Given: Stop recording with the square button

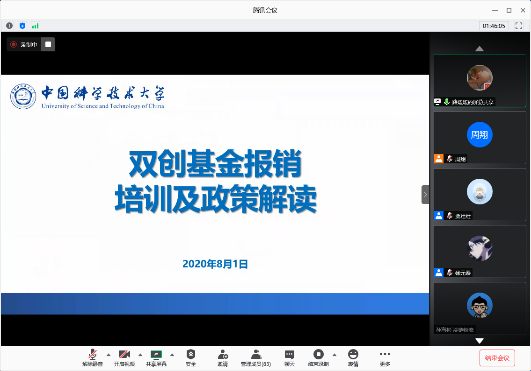Looking at the screenshot, I should (x=48, y=44).
